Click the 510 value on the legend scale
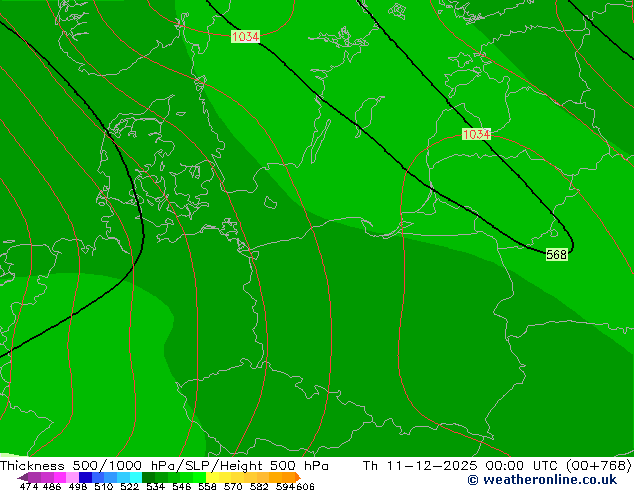Viewport: 634px width, 490px height. pyautogui.click(x=104, y=486)
